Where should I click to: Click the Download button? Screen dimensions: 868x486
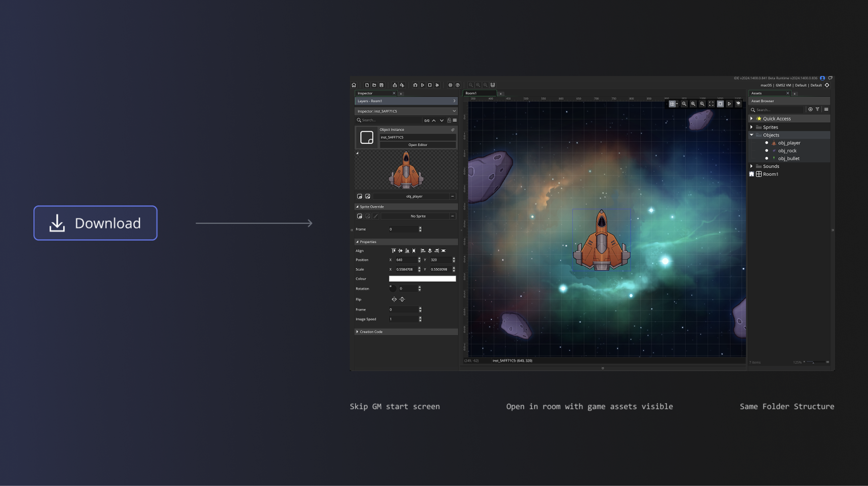95,223
